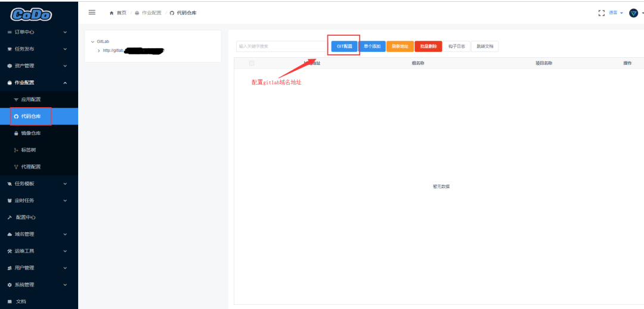
Task: Expand 任务模板 chevron
Action: click(65, 183)
